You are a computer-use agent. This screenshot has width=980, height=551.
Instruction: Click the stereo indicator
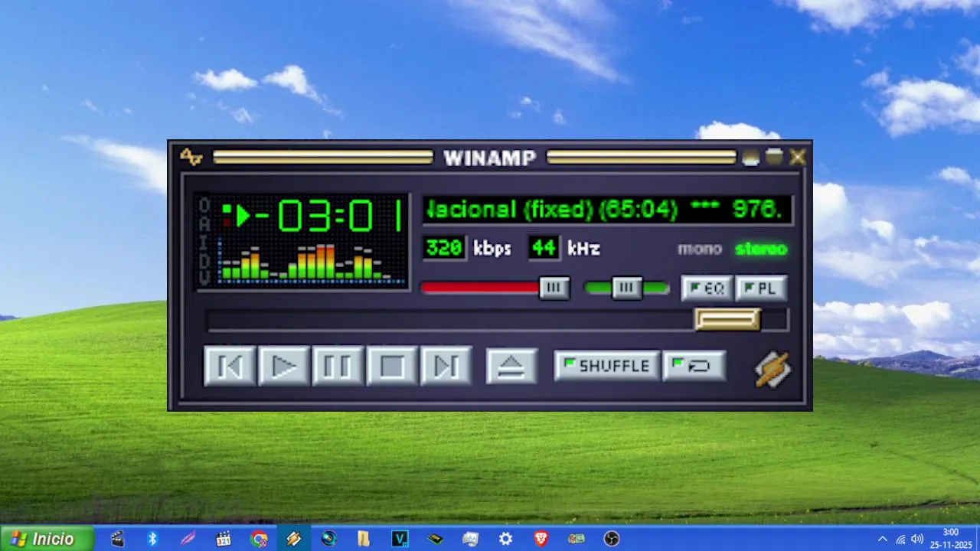click(x=761, y=249)
